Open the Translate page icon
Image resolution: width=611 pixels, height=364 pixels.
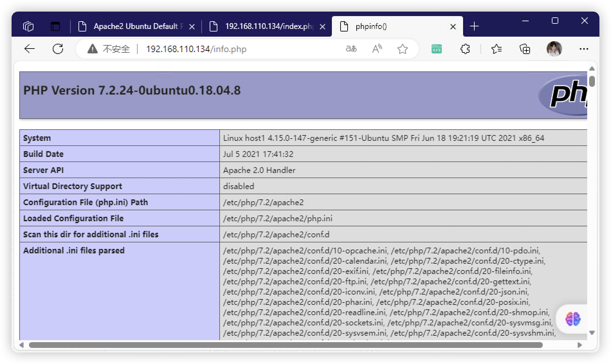coord(351,49)
